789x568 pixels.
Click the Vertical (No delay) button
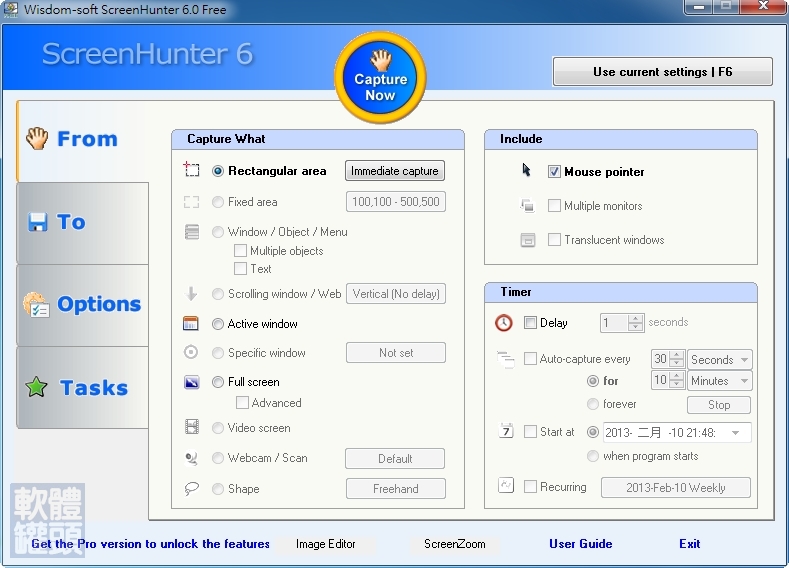point(396,294)
